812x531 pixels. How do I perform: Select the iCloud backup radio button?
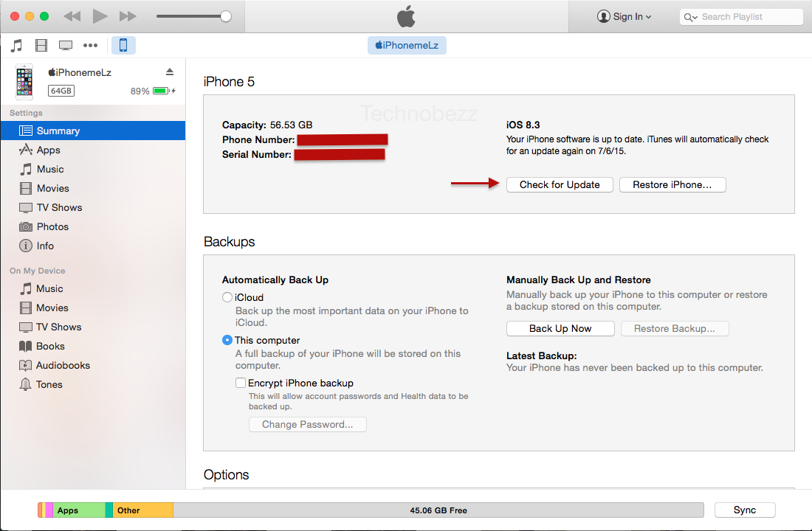pyautogui.click(x=227, y=298)
